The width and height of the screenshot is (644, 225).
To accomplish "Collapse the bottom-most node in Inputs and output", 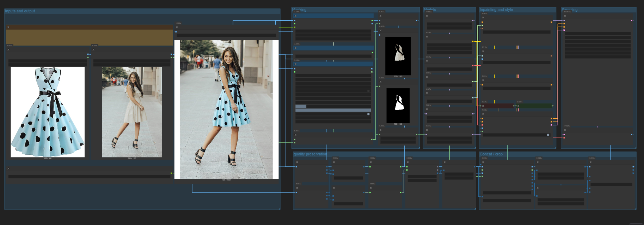I will 8,168.
